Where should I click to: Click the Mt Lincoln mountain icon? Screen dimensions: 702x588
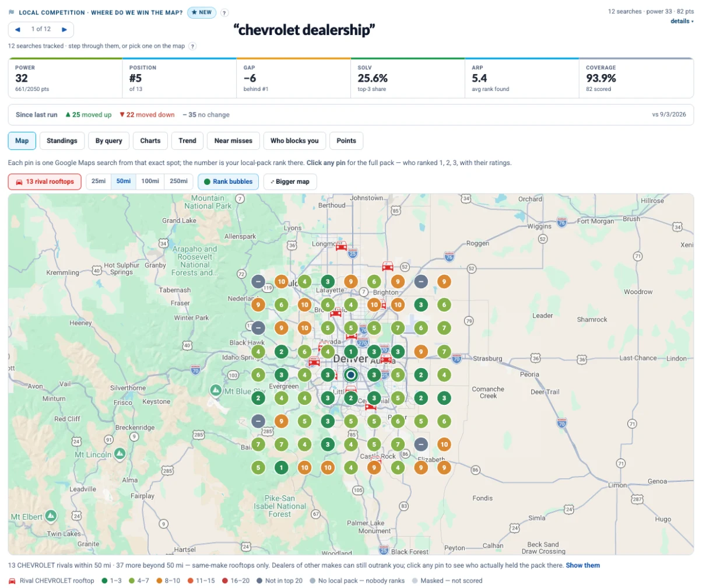pos(120,453)
